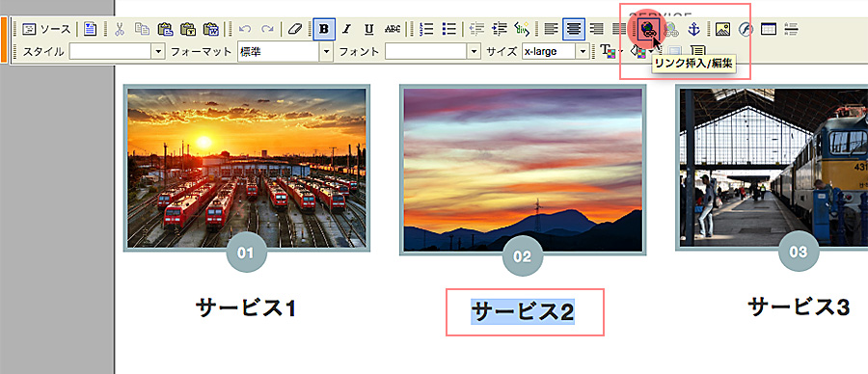
Task: Toggle center alignment button
Action: [574, 29]
